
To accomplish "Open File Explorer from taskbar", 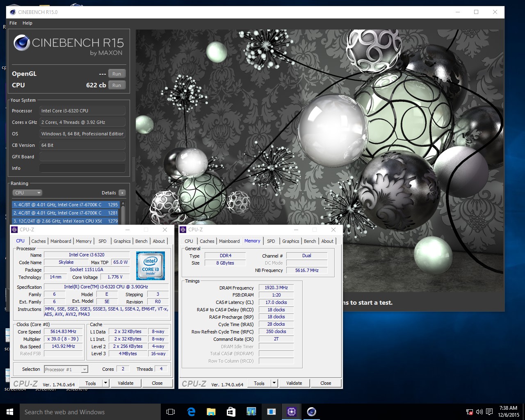I will point(211,412).
